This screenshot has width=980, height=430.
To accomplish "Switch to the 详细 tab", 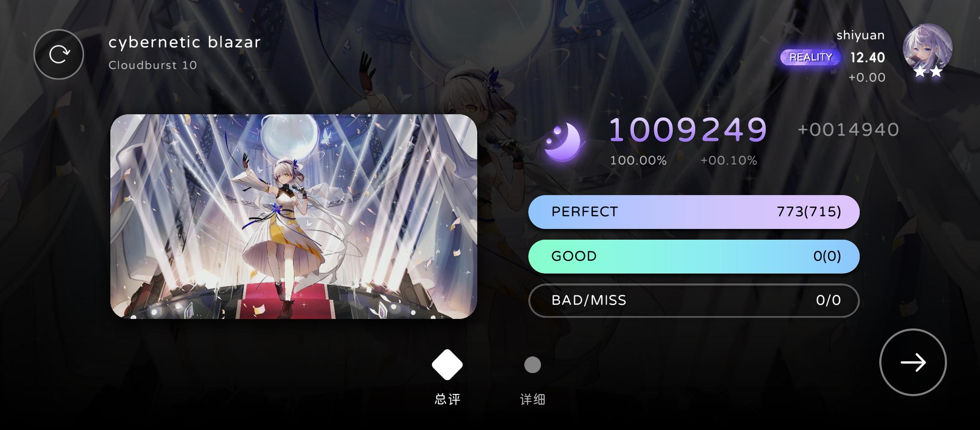I will click(x=532, y=399).
